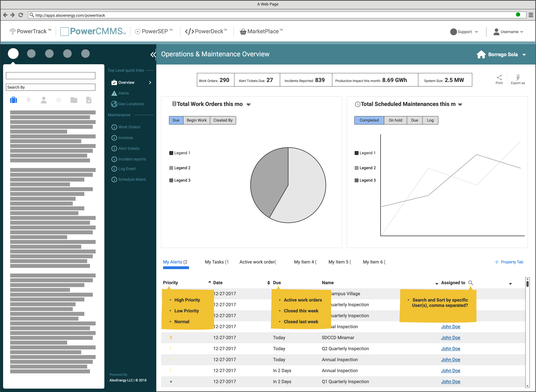Click the Export as icon
The image size is (536, 392).
pyautogui.click(x=518, y=78)
